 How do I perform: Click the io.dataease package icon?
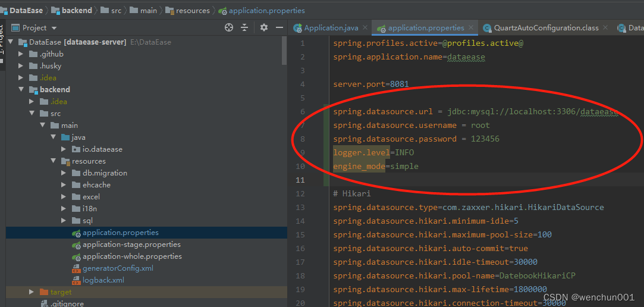coord(76,149)
